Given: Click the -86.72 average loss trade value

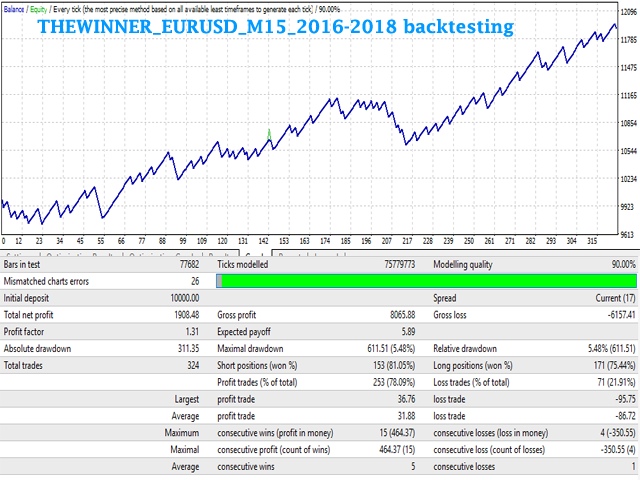Looking at the screenshot, I should tap(626, 416).
